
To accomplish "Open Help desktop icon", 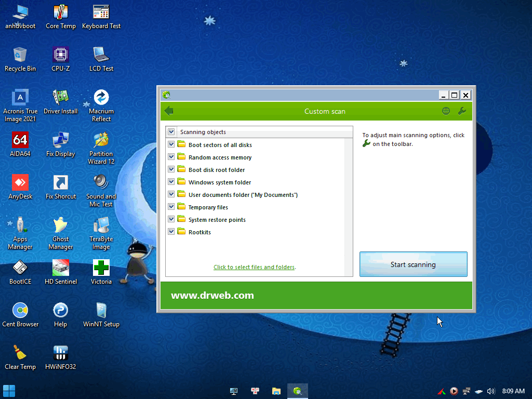I will coord(61,315).
